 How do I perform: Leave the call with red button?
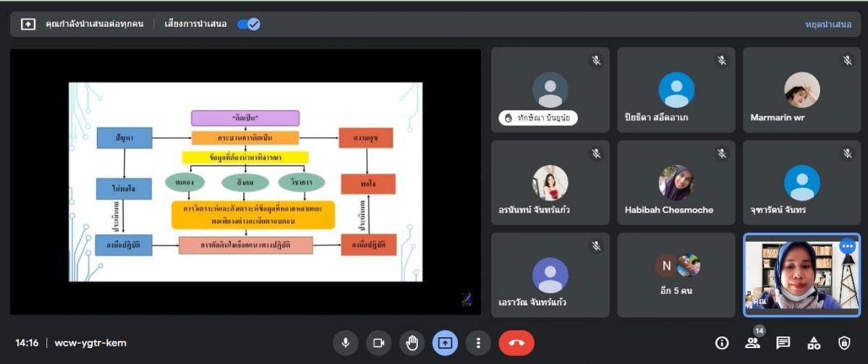coord(516,343)
